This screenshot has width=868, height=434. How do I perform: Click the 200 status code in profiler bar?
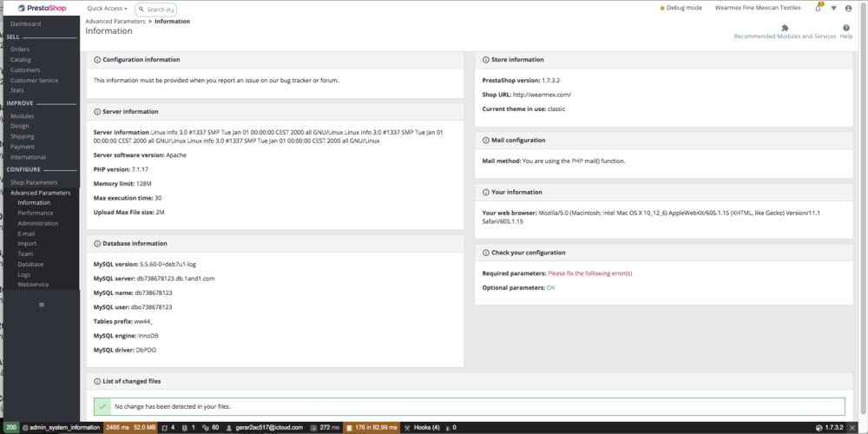point(11,427)
